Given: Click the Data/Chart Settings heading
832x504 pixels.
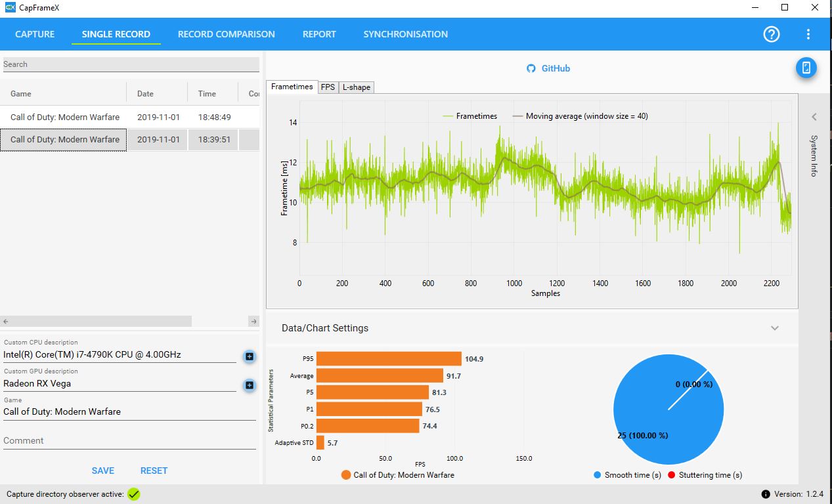Looking at the screenshot, I should (325, 328).
